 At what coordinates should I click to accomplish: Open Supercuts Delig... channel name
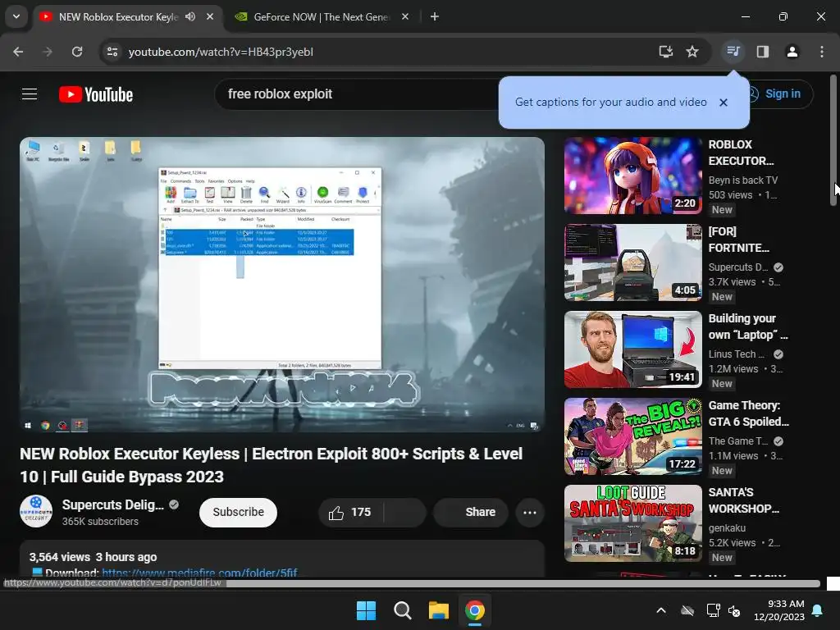(x=112, y=504)
